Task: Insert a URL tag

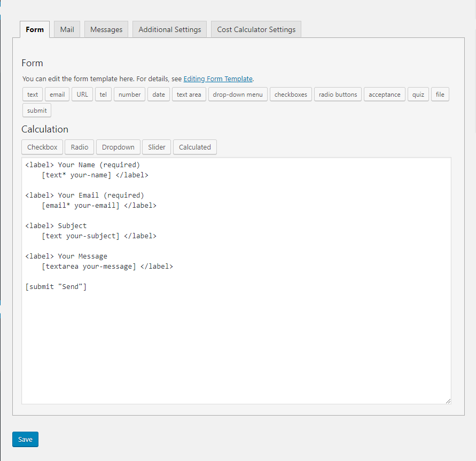Action: coord(82,95)
